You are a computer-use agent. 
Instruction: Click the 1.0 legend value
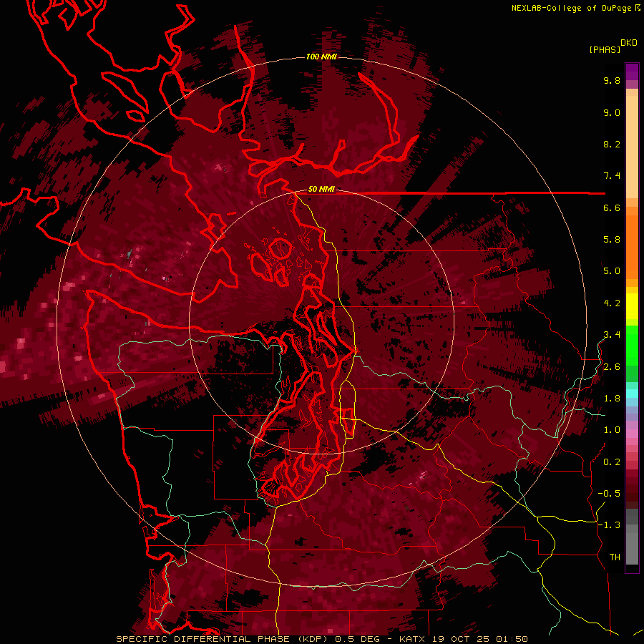pyautogui.click(x=612, y=430)
